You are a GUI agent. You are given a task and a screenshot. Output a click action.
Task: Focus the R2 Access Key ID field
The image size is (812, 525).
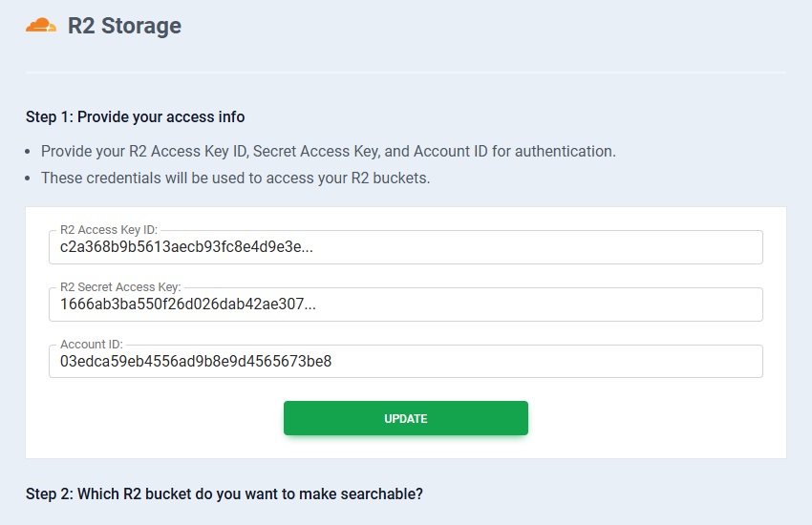[x=535, y=247]
